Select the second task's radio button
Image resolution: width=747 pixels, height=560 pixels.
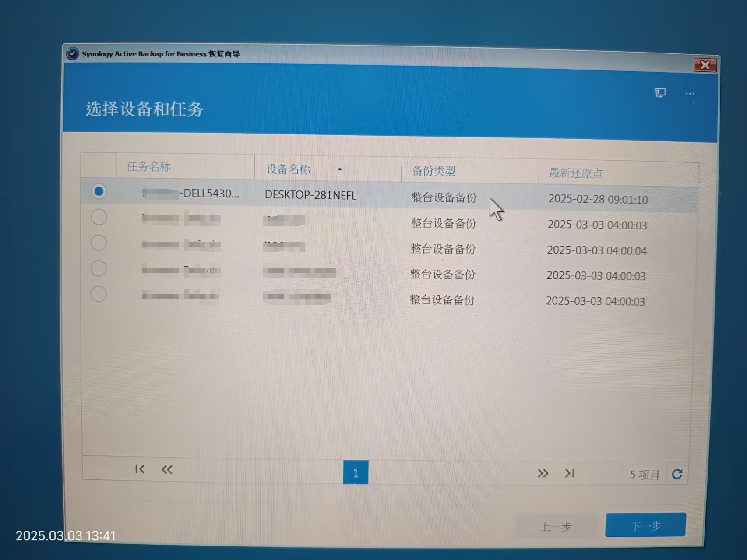click(99, 217)
